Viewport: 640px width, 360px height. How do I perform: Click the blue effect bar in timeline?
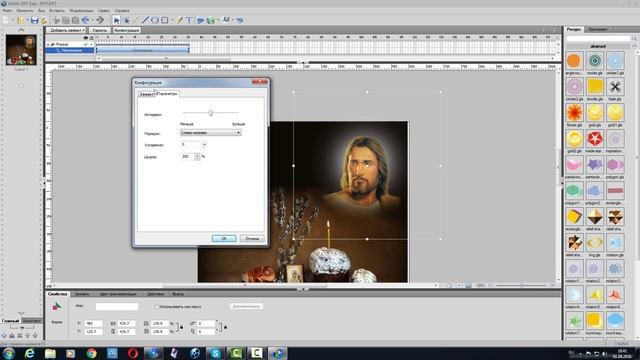click(x=142, y=50)
